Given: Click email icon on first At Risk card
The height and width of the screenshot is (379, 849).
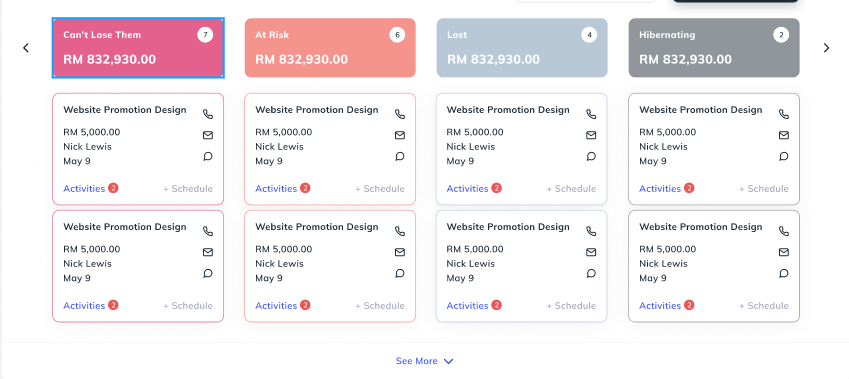Looking at the screenshot, I should [x=400, y=135].
